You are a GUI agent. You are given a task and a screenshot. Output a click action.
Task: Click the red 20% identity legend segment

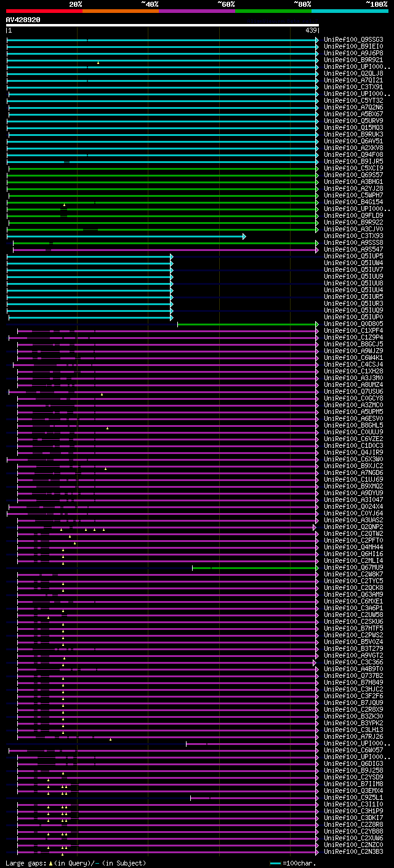coord(44,10)
